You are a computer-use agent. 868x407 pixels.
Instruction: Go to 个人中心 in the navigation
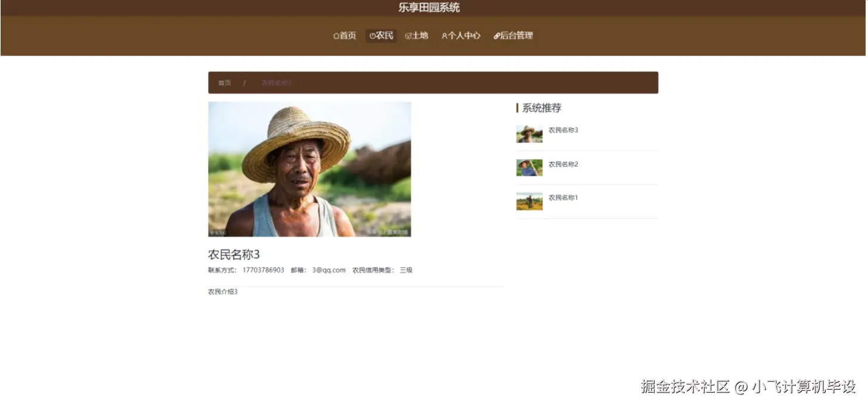(x=461, y=36)
